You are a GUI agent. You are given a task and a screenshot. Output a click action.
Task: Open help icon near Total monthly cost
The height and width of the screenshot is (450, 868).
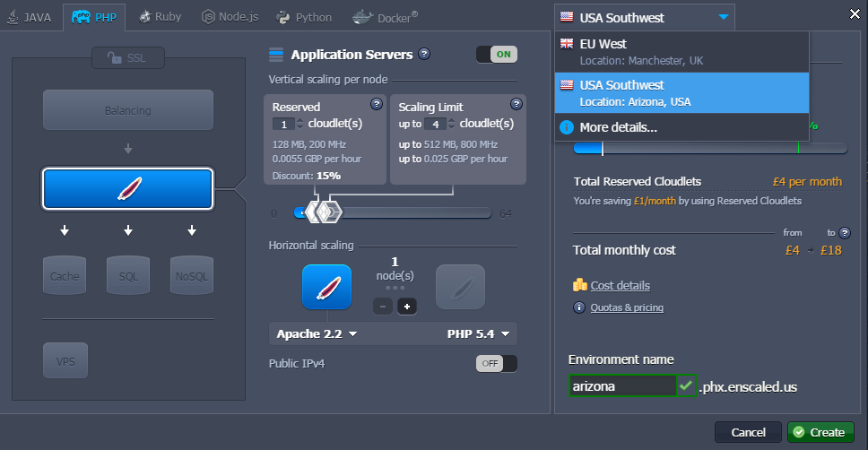pos(845,233)
